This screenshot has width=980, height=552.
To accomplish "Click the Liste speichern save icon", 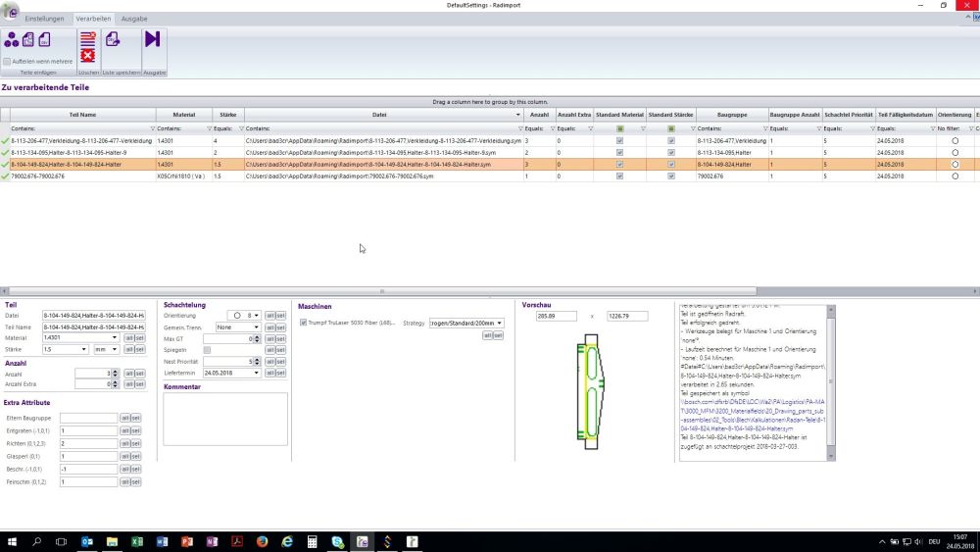I will 114,40.
